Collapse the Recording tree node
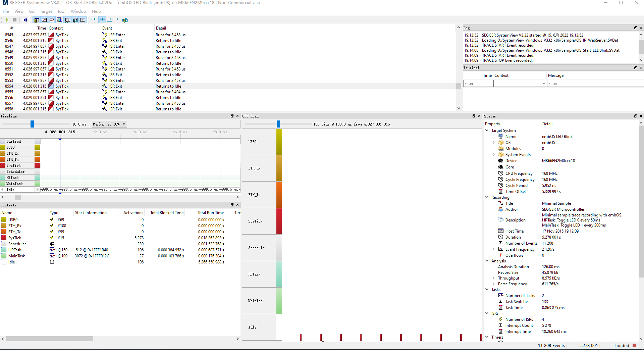644x350 pixels. (x=487, y=197)
